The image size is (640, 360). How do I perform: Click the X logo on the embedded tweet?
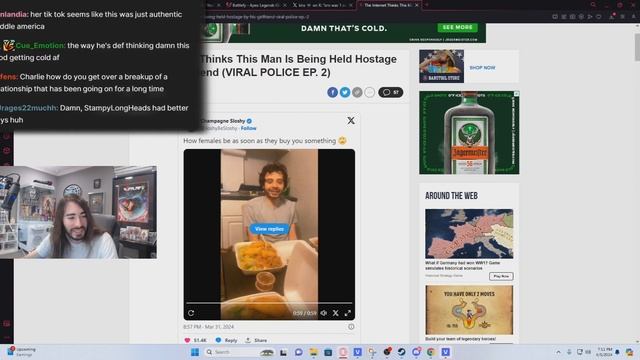(351, 121)
